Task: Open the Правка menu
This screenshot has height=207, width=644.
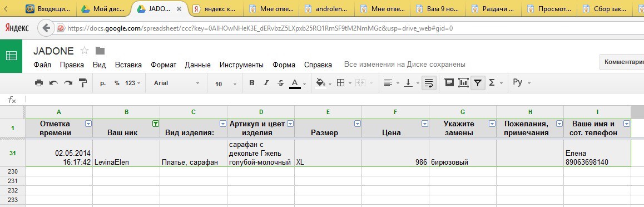Action: click(72, 65)
